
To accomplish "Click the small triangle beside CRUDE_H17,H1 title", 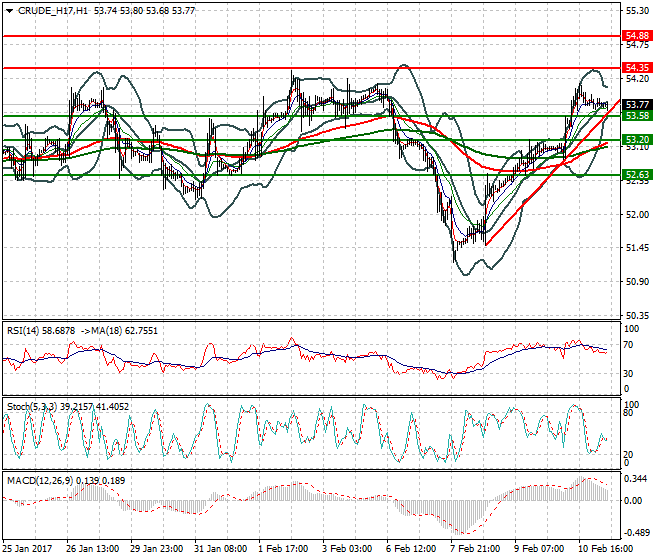I will (x=9, y=10).
